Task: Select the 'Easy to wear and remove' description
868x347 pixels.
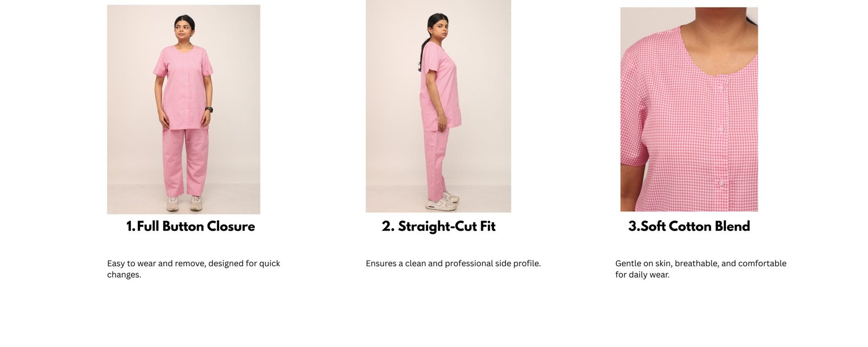Action: (x=194, y=269)
